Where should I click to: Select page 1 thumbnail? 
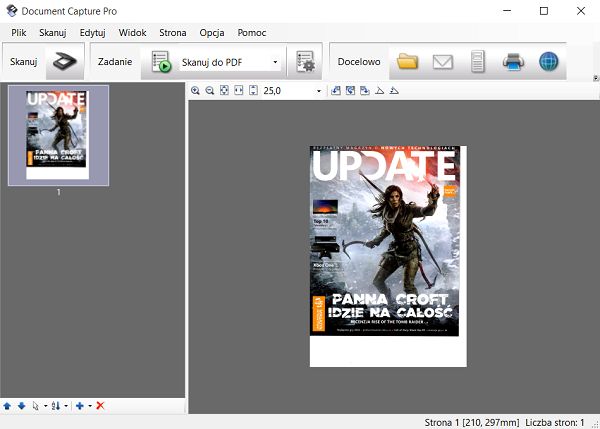coord(58,135)
